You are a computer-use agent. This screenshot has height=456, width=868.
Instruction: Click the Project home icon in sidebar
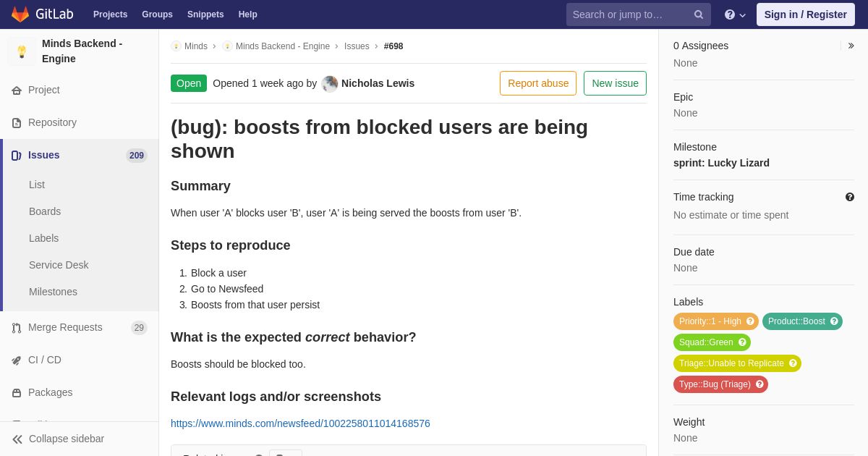(17, 90)
